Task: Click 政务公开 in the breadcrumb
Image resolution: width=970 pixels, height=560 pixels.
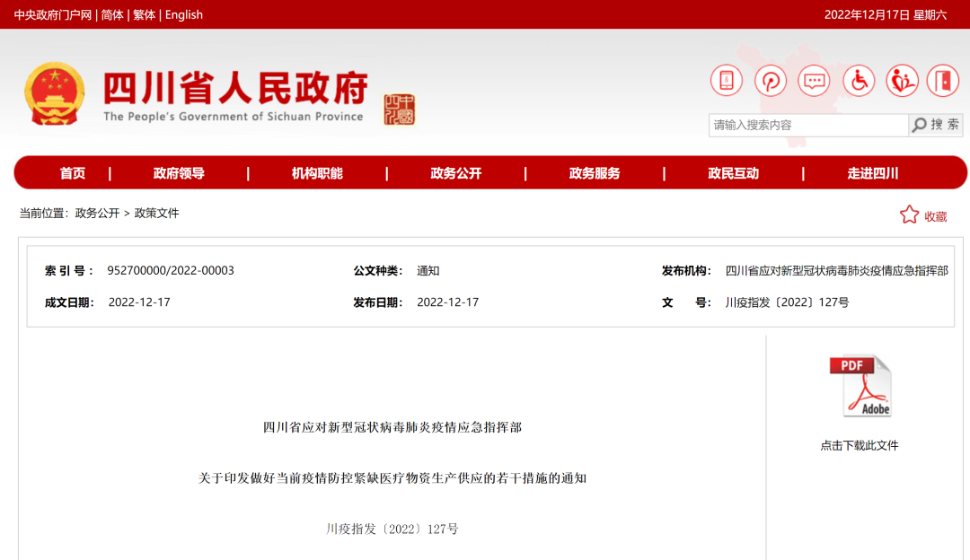Action: coord(97,214)
